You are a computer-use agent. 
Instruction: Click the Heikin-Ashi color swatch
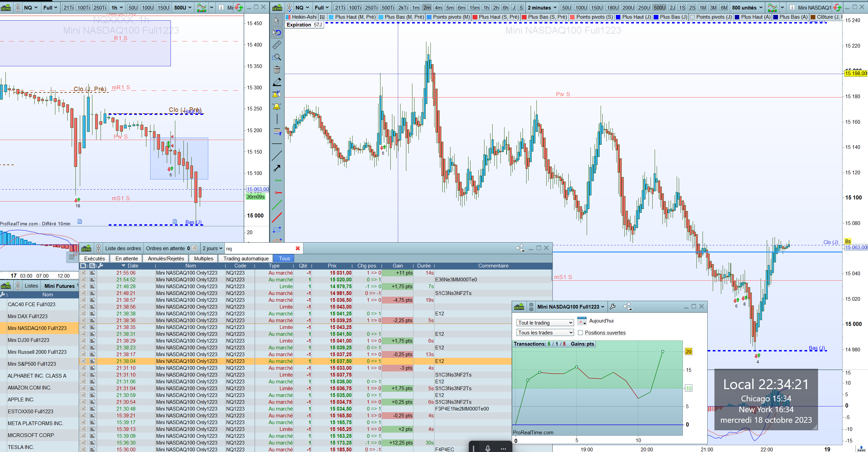[x=288, y=17]
